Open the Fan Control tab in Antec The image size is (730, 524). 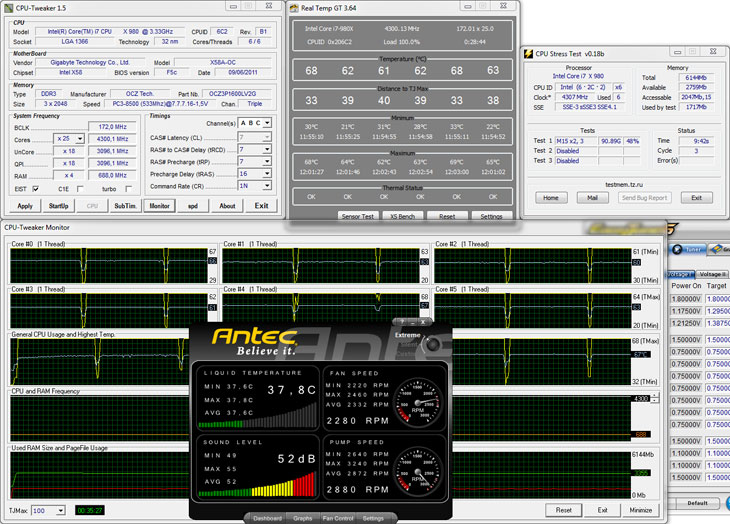click(x=338, y=518)
